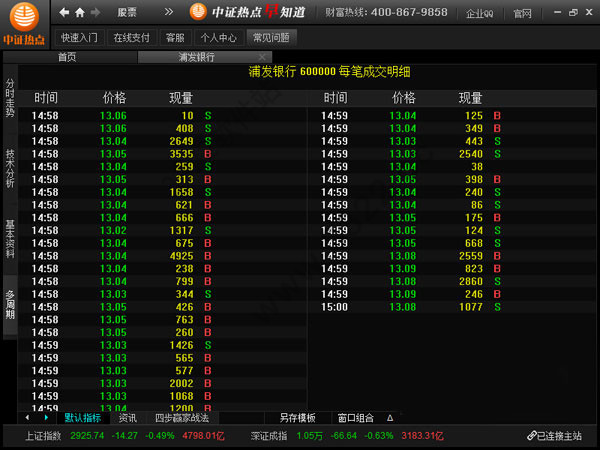
Task: Close the 浦发银行 tab
Action: [x=262, y=57]
